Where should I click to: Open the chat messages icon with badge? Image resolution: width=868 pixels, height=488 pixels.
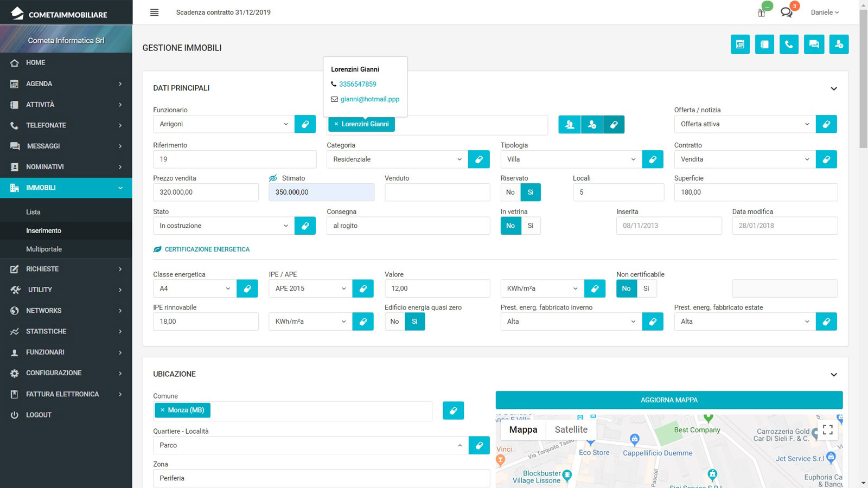(787, 12)
